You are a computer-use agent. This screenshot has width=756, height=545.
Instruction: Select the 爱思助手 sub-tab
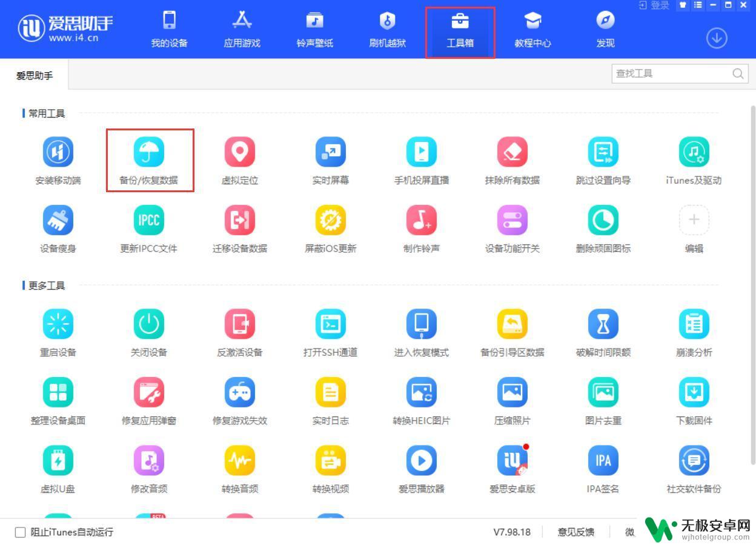click(x=35, y=75)
